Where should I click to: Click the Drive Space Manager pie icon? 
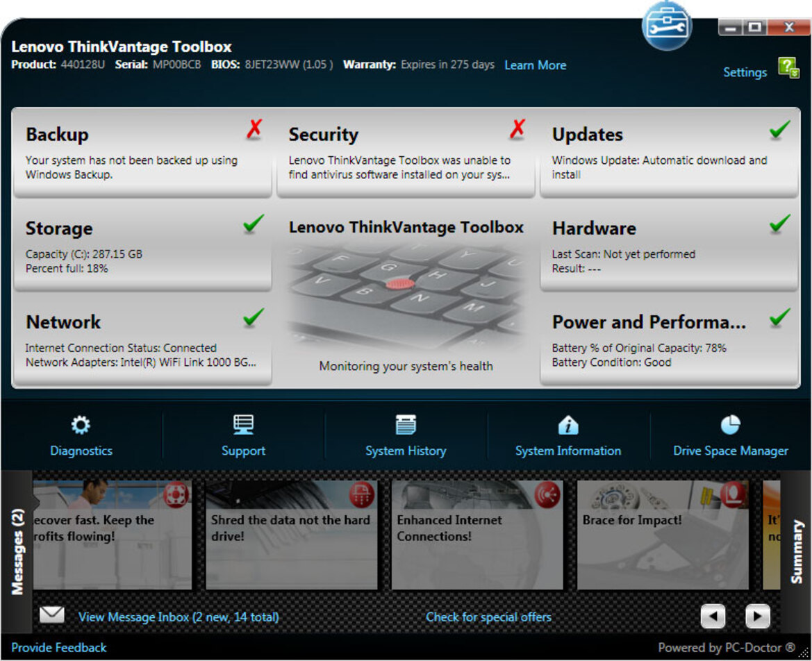[730, 425]
